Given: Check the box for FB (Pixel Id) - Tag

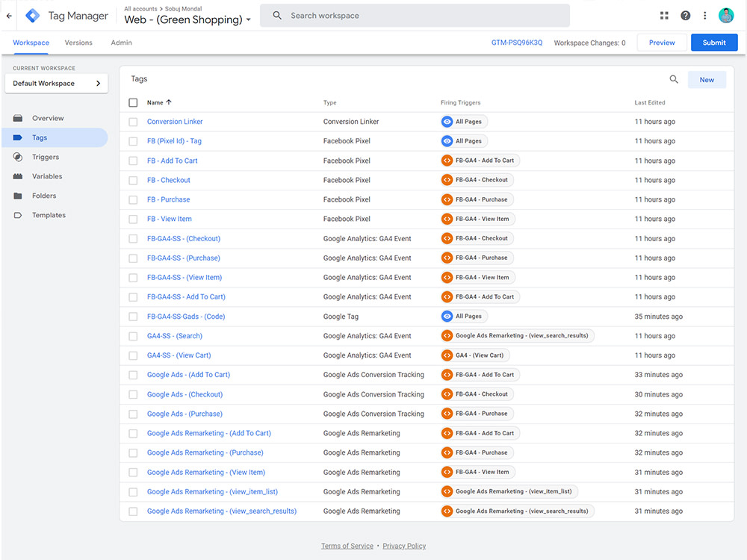Looking at the screenshot, I should 133,141.
